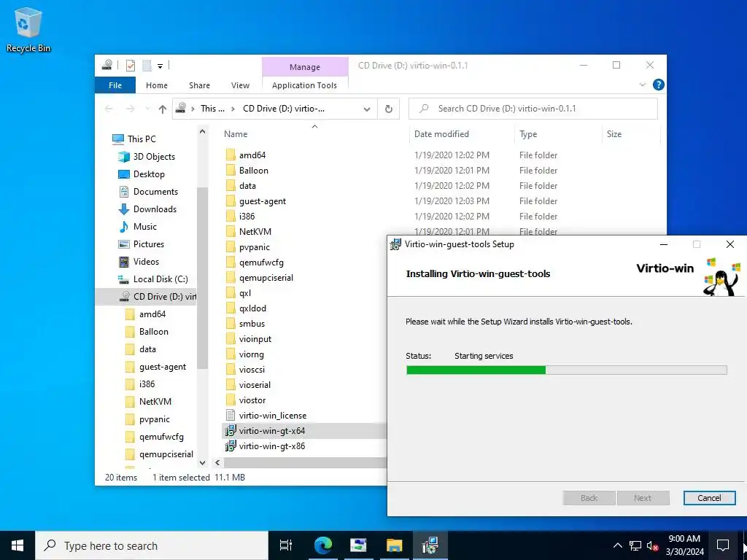Select This PC in navigation pane
The height and width of the screenshot is (560, 747).
(142, 139)
